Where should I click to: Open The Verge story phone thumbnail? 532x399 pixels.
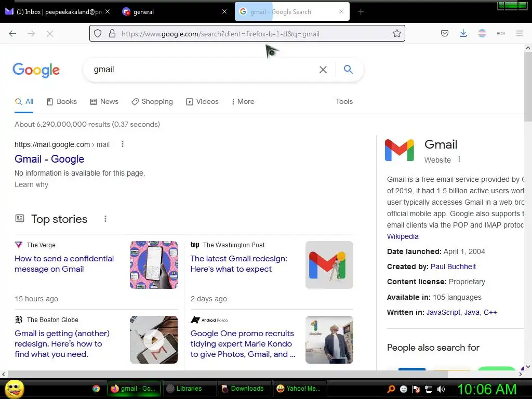coord(154,265)
